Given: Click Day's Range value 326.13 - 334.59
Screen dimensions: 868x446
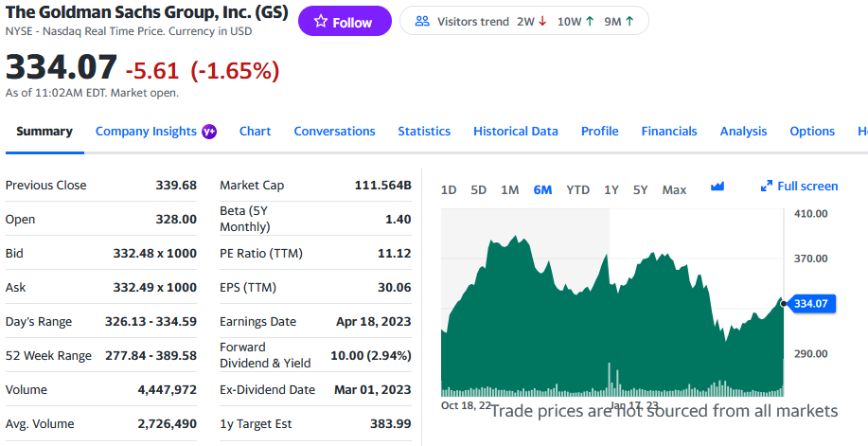Looking at the screenshot, I should [x=151, y=322].
